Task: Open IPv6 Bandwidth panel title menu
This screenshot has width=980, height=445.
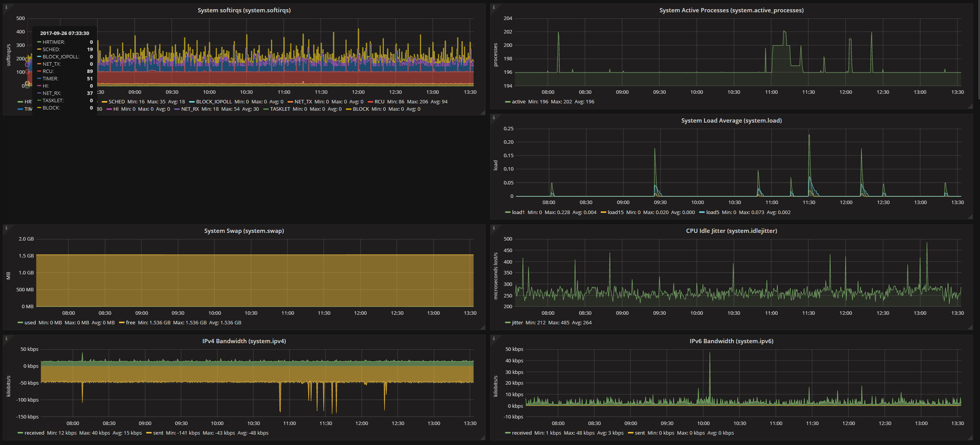Action: pos(731,341)
